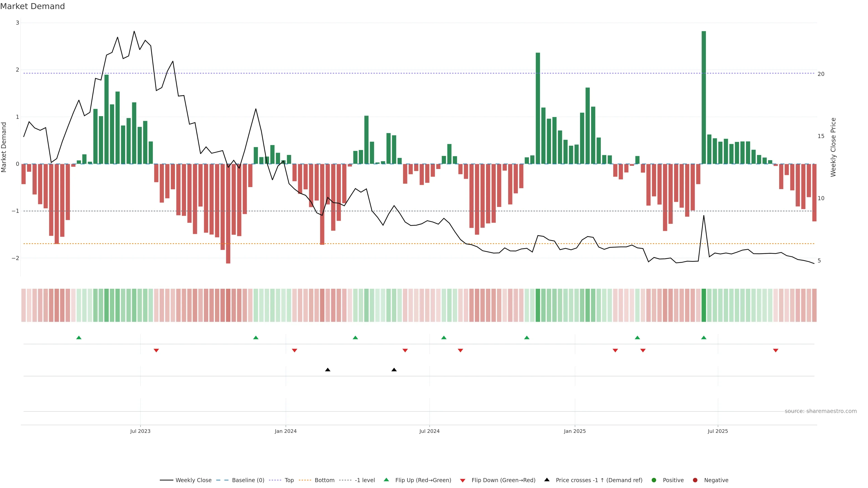
Task: Click the Jan 2025 x-axis label
Action: point(575,431)
